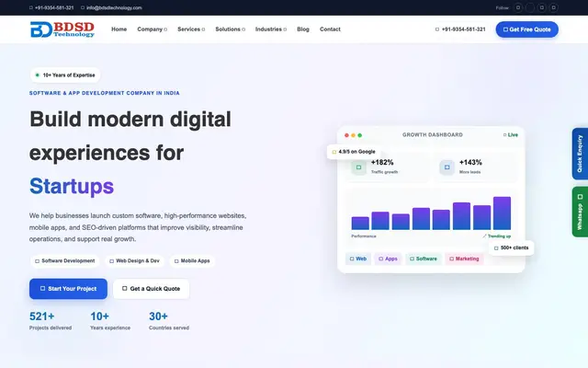
Task: Click phone number beside Get Free Quote
Action: click(460, 29)
